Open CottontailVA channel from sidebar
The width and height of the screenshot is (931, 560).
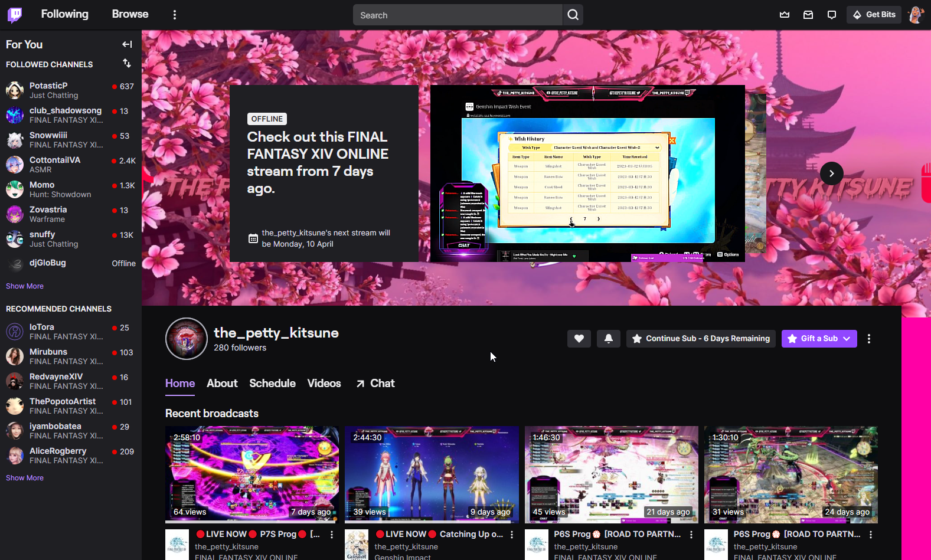(x=71, y=165)
